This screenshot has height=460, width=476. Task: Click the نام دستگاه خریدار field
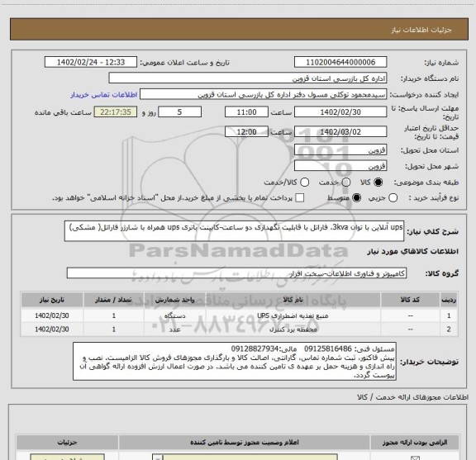(x=248, y=78)
